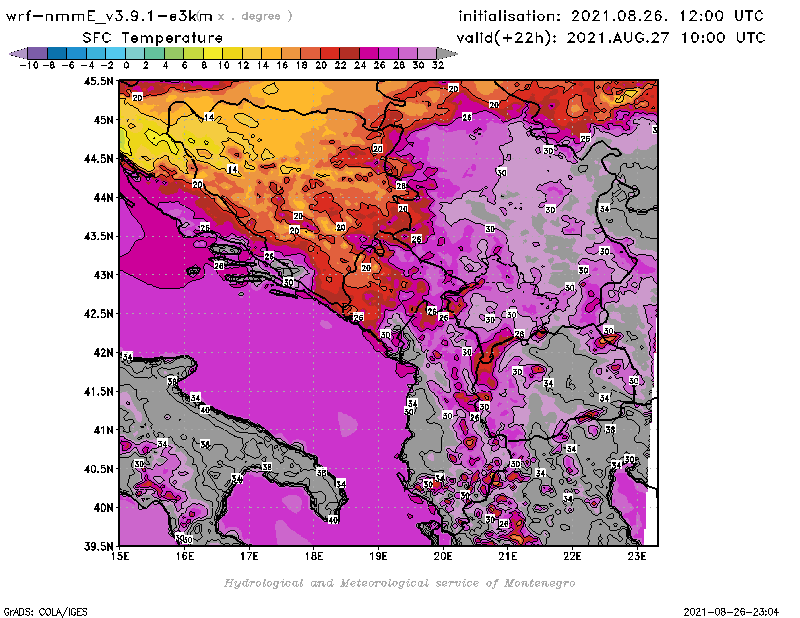800x618 pixels.
Task: Select legend swatch between -4 and -2
Action: coord(96,53)
